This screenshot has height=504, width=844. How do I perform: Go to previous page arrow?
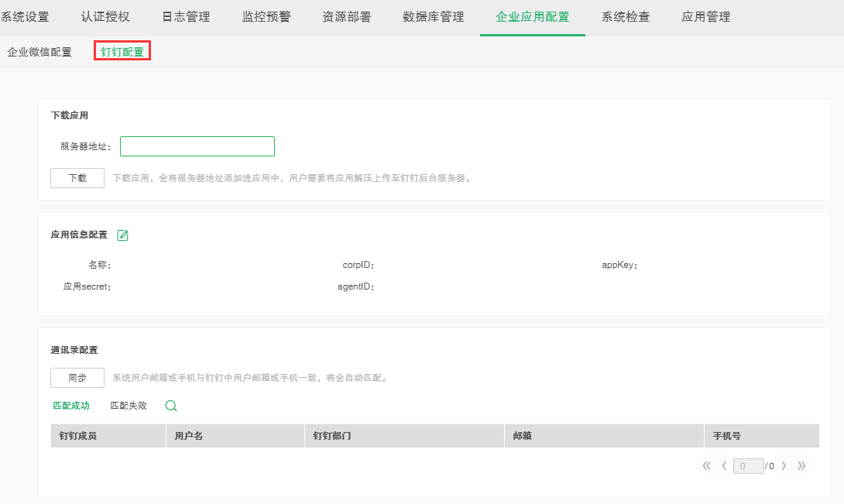[x=724, y=466]
